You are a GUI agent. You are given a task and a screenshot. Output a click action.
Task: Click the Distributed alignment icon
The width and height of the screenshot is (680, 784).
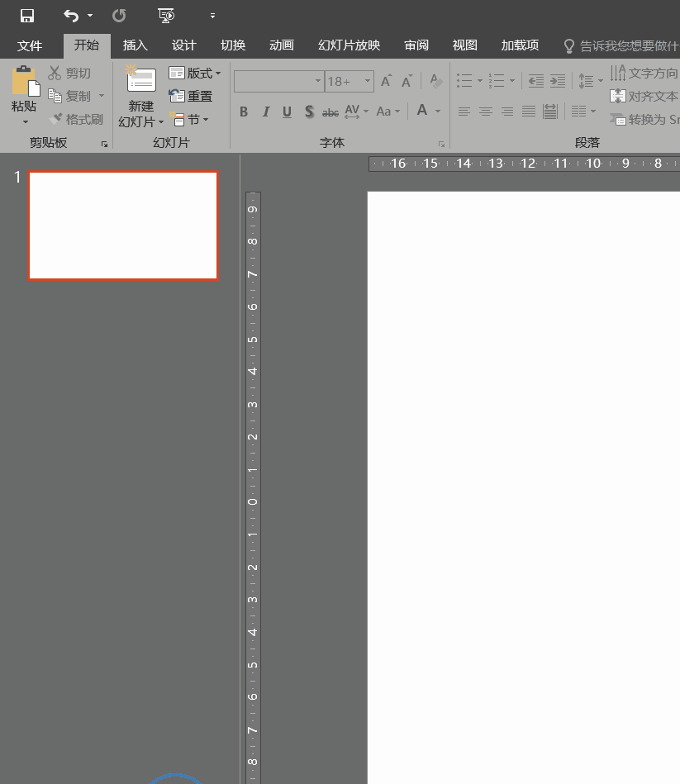(550, 111)
